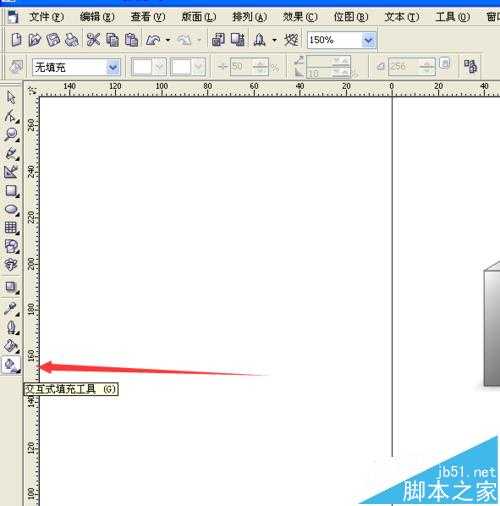Image resolution: width=500 pixels, height=506 pixels.
Task: Click the copy fill properties icon
Action: tap(470, 66)
